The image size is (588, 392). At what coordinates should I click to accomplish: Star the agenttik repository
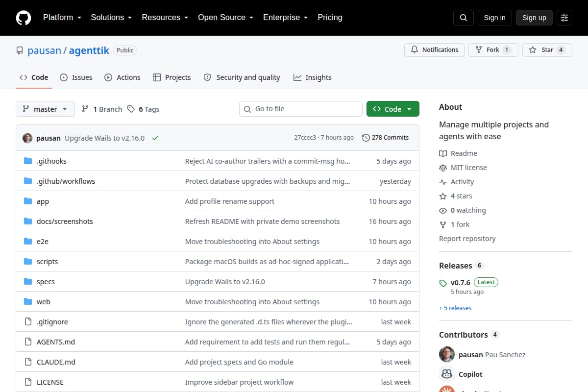click(x=547, y=50)
